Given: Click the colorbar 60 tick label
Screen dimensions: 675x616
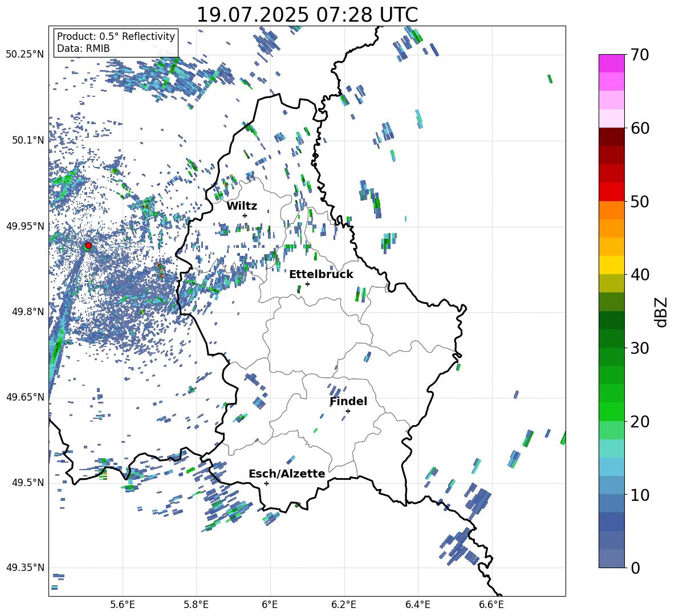Looking at the screenshot, I should [640, 128].
